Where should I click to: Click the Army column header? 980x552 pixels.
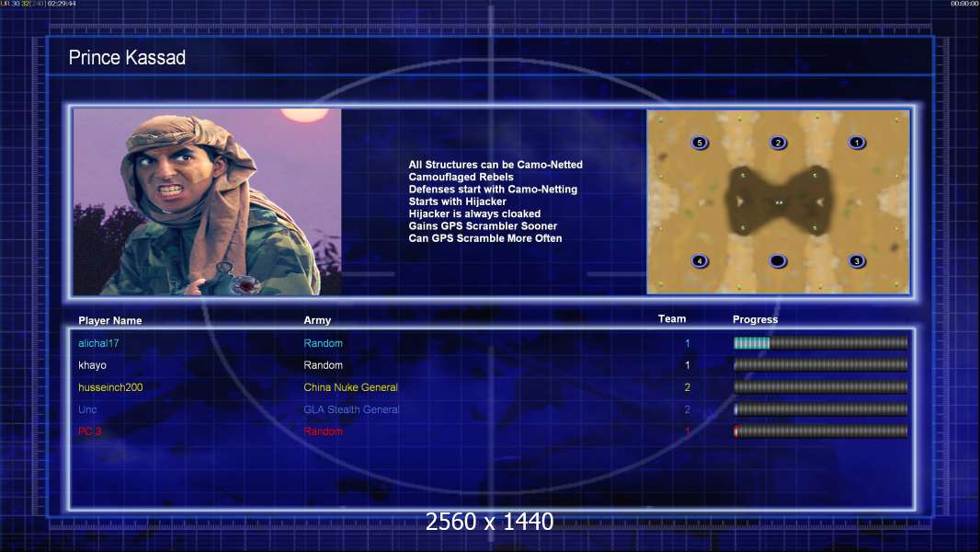[x=317, y=320]
